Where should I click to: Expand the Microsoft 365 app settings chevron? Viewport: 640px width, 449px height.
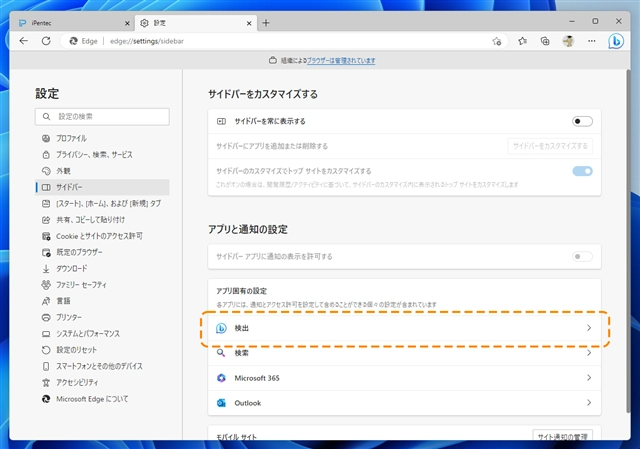click(x=589, y=378)
